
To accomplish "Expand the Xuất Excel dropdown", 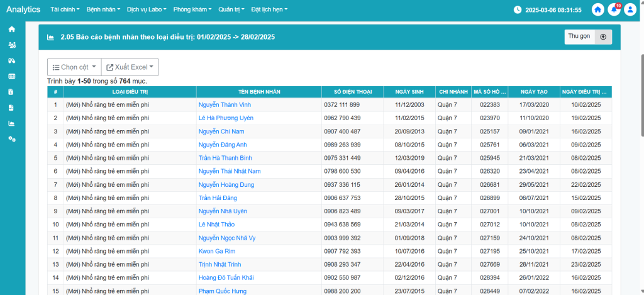I will 130,67.
